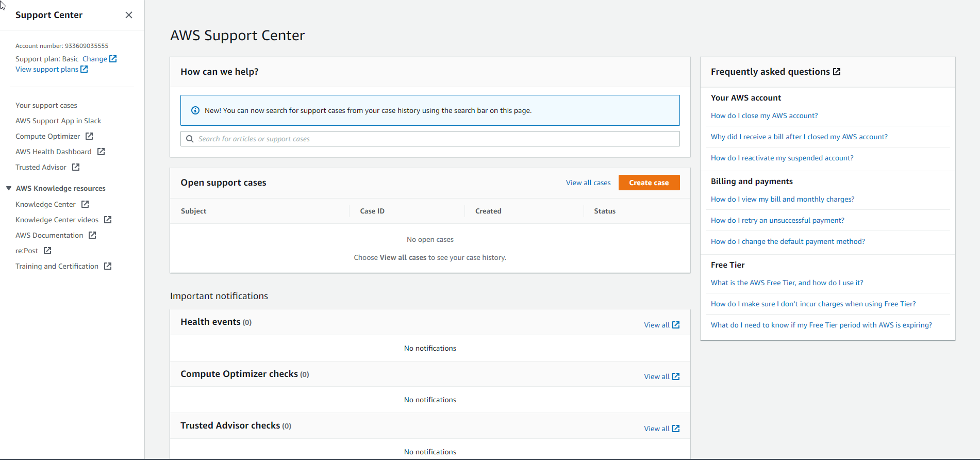Open change the default payment method FAQ
This screenshot has width=980, height=460.
pos(788,241)
